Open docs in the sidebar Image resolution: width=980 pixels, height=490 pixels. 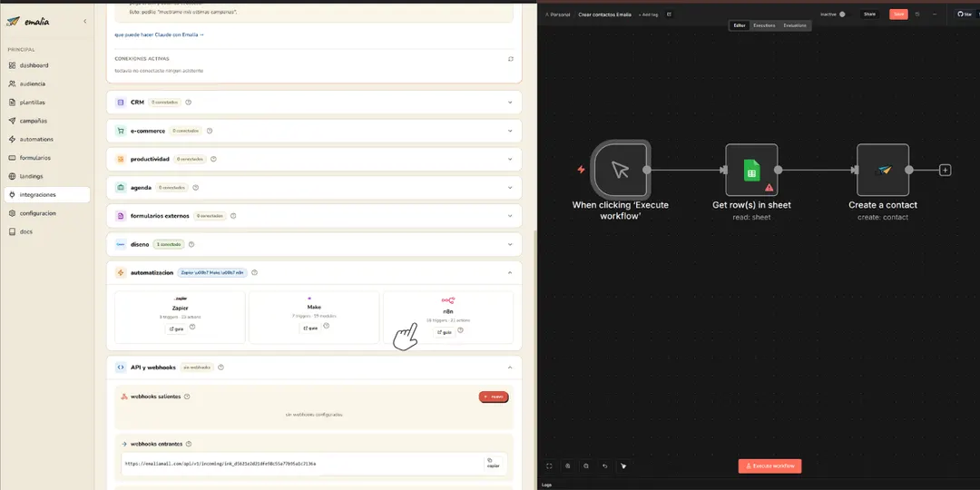pos(26,231)
